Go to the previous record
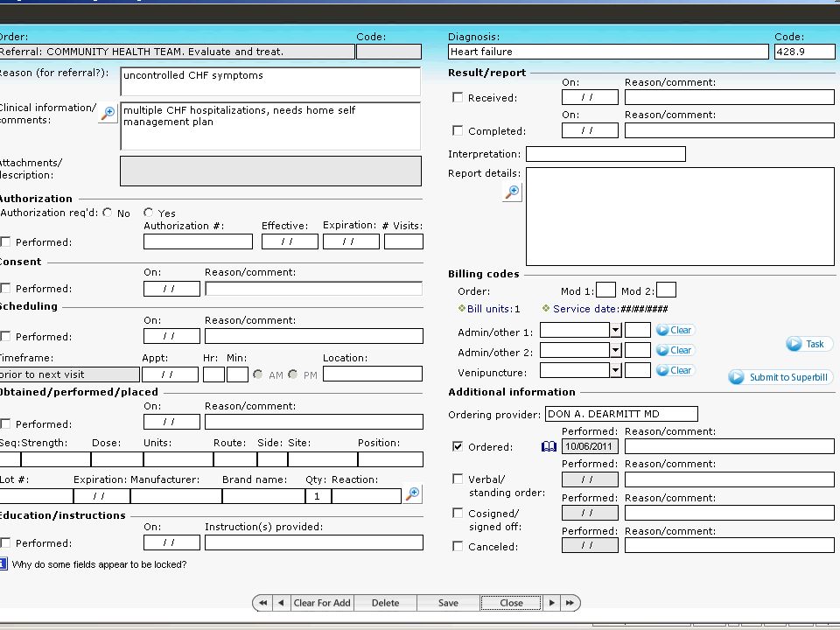The image size is (840, 630). (281, 603)
